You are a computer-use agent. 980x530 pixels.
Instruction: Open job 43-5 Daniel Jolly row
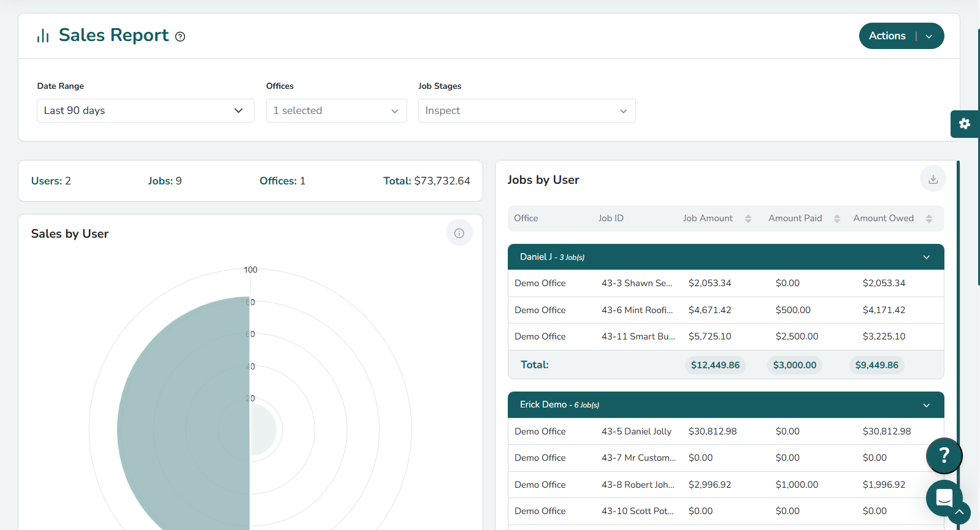tap(636, 431)
